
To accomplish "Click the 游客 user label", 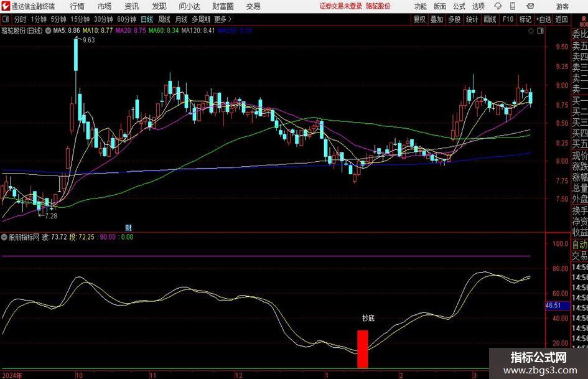I will click(x=562, y=6).
